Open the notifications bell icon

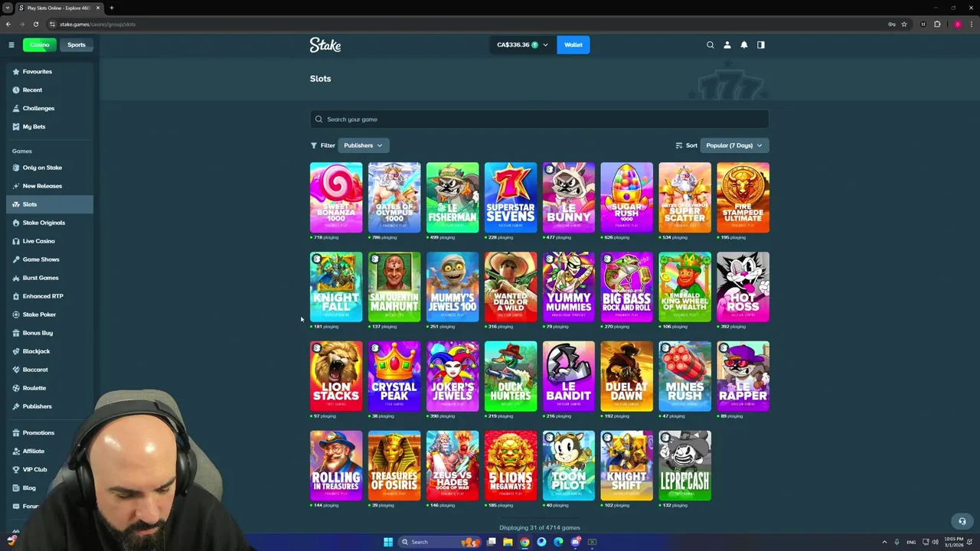click(744, 44)
